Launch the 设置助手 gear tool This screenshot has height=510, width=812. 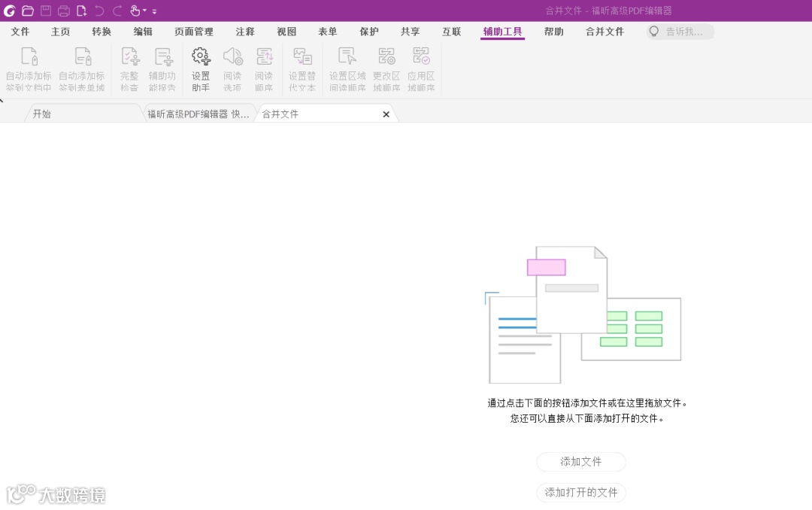tap(201, 69)
